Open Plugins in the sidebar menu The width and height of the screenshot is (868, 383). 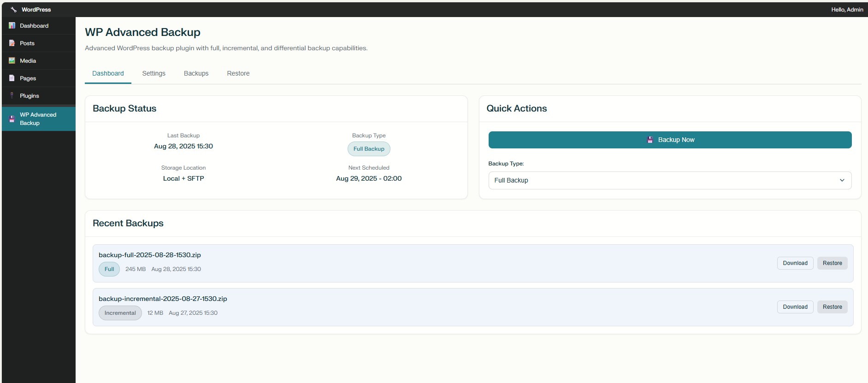click(39, 96)
